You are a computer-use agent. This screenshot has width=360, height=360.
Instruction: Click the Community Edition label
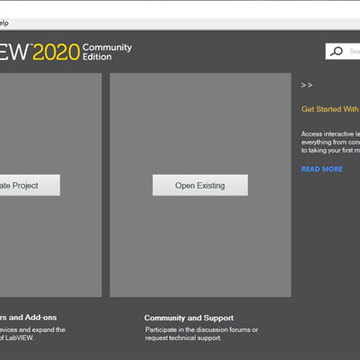[107, 52]
